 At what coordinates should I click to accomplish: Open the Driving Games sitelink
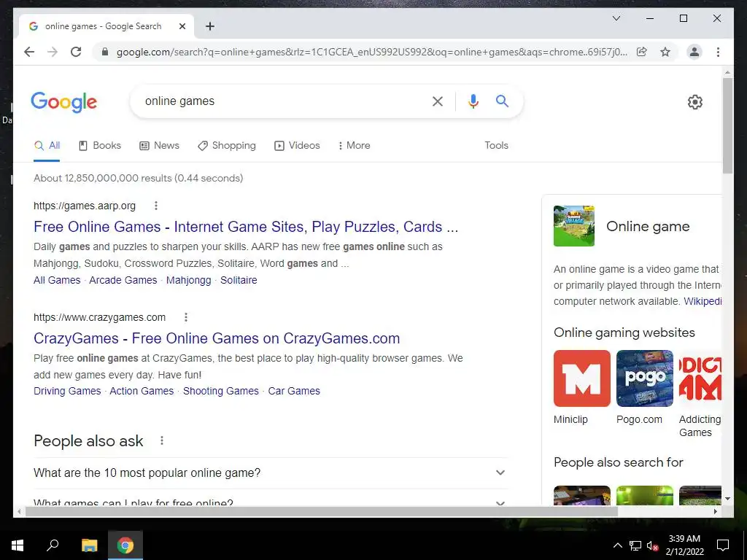click(x=67, y=391)
